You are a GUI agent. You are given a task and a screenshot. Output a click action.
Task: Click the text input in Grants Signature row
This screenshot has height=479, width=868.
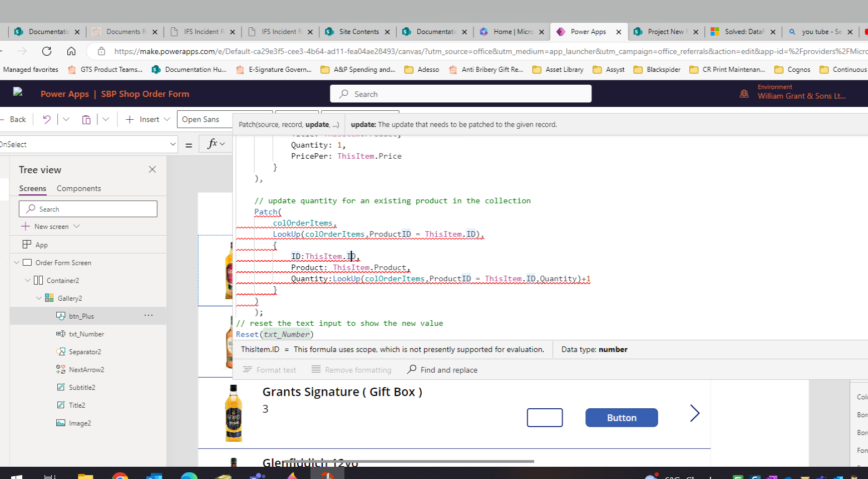click(545, 418)
